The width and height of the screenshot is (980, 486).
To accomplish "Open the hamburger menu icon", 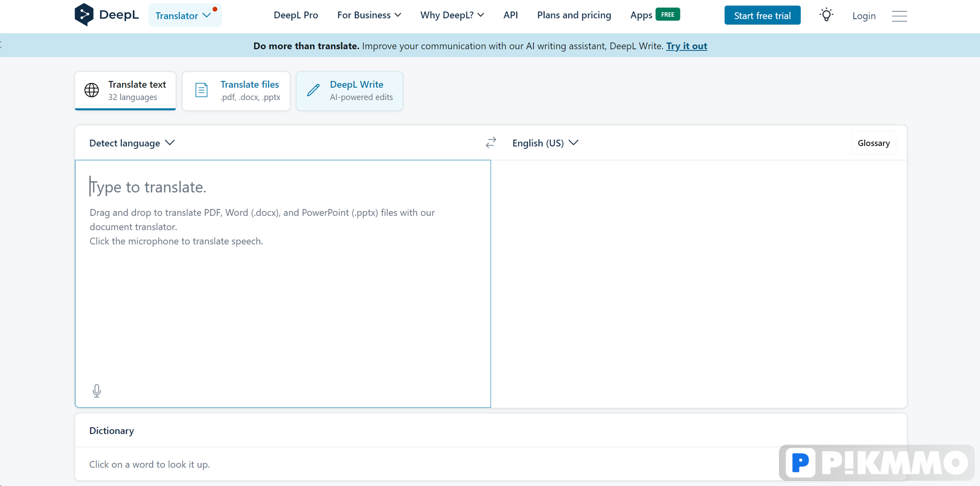I will pos(899,16).
